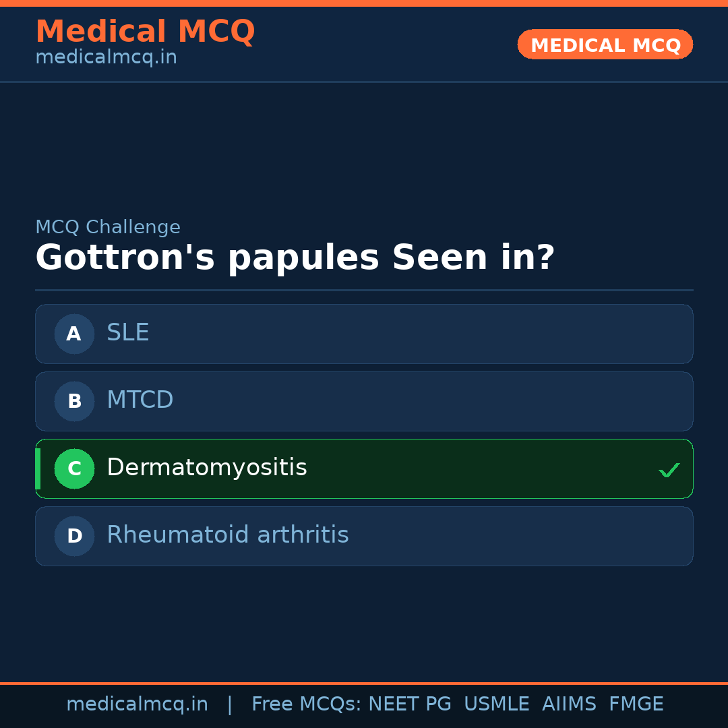This screenshot has height=728, width=728.
Task: Click the FMGE footer text
Action: click(x=636, y=704)
